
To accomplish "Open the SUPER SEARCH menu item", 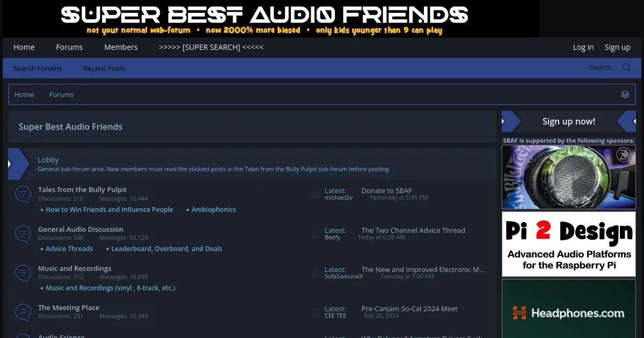I will coord(211,47).
